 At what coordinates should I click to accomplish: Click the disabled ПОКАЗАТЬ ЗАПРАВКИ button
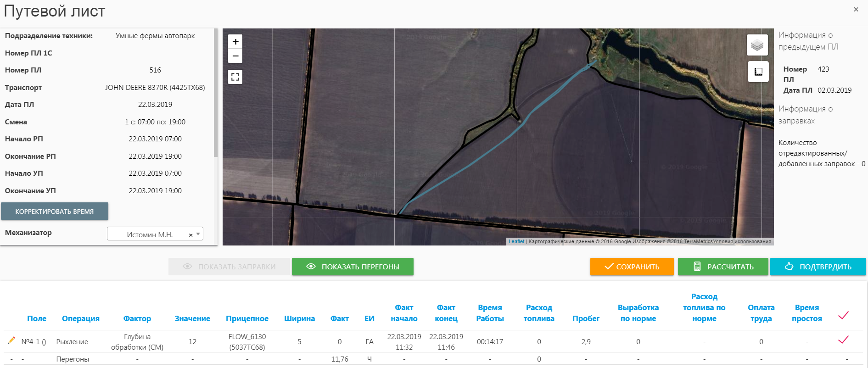coord(229,267)
